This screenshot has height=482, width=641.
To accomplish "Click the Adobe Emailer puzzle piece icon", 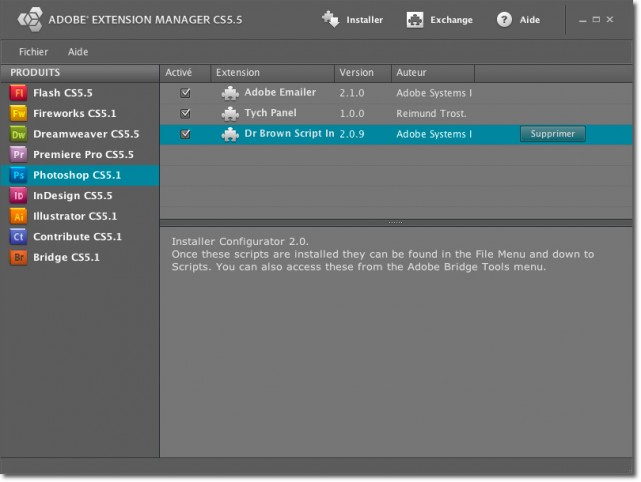I will coord(230,93).
